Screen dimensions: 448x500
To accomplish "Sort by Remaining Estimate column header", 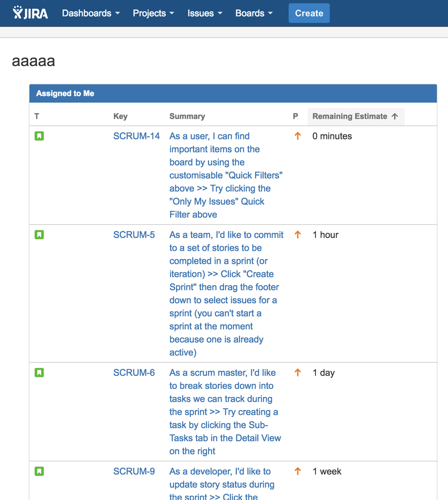I will [x=356, y=117].
